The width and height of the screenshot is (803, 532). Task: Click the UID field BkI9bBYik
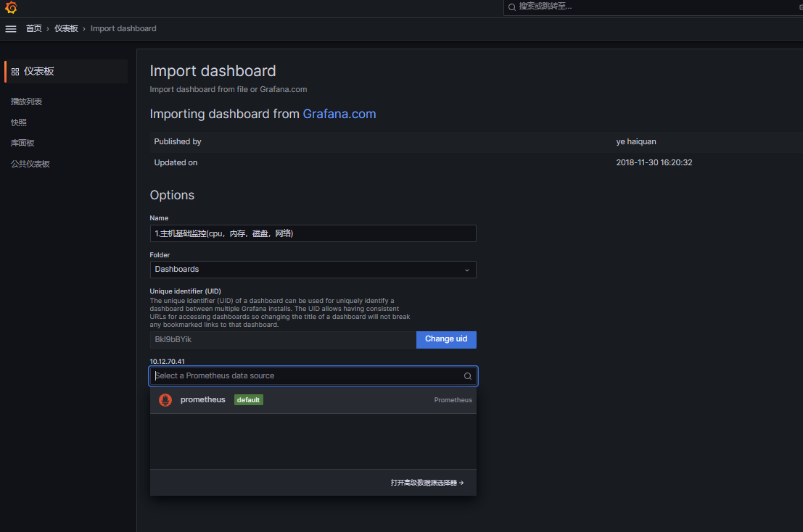pos(283,340)
